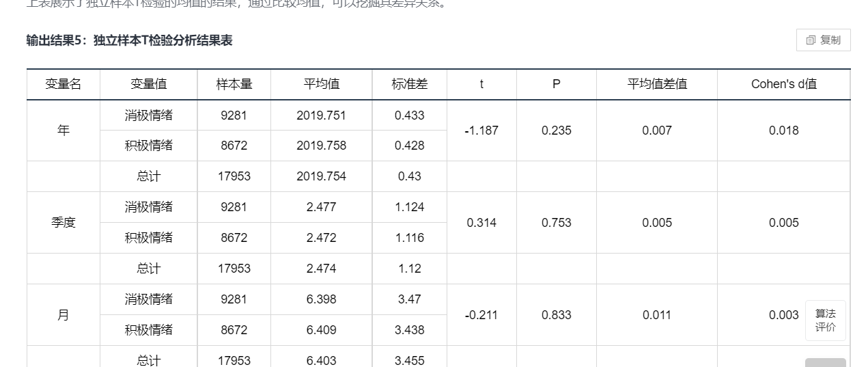
Task: Click the Cohen's d值 column header
Action: tap(784, 84)
